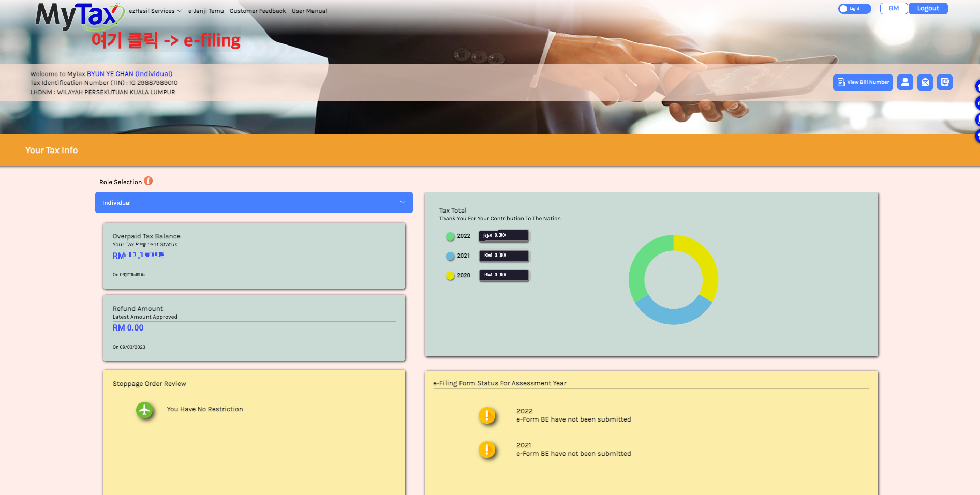The width and height of the screenshot is (980, 495).
Task: Click the Logout button
Action: click(x=928, y=9)
